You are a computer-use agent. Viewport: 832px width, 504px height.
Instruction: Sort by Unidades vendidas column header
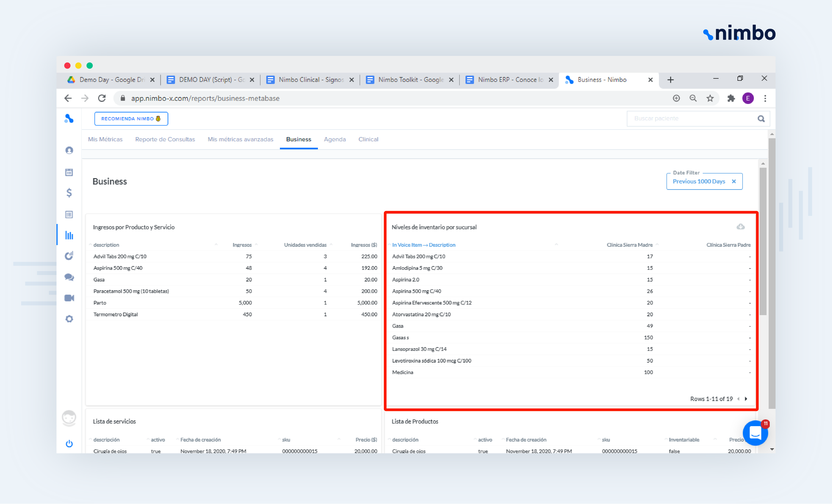[x=305, y=245]
